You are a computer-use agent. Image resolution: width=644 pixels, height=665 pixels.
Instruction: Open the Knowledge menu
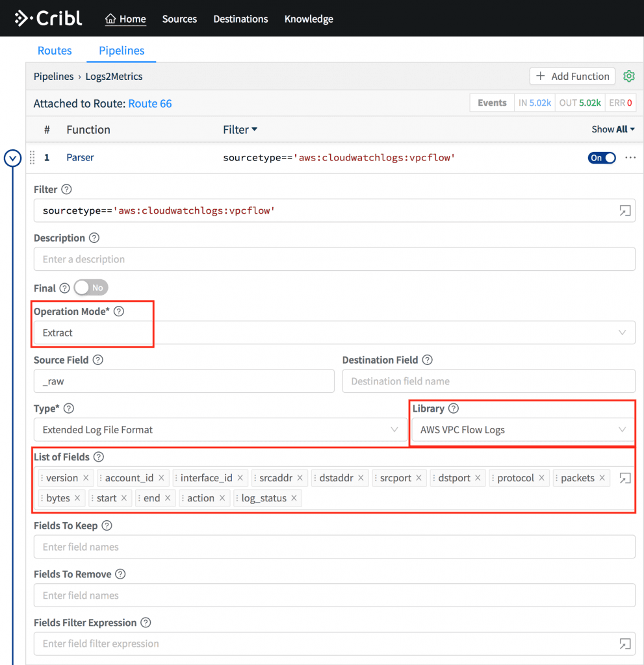pyautogui.click(x=309, y=19)
